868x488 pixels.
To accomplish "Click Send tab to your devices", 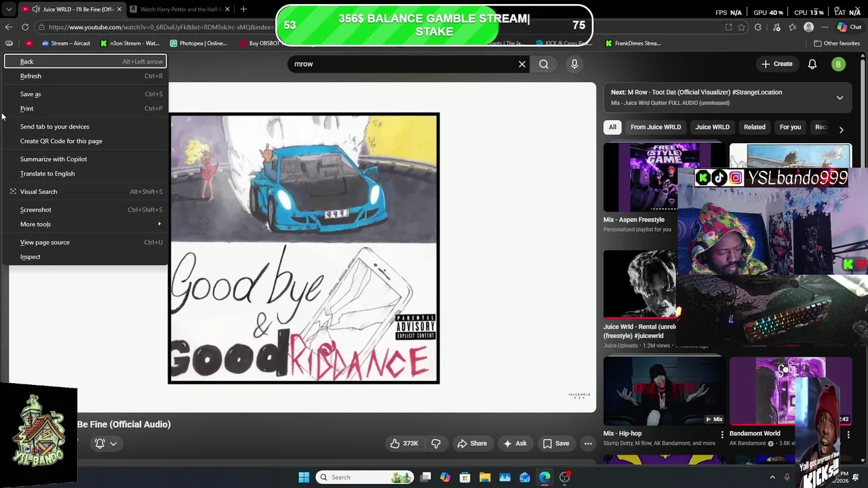I will (85, 127).
